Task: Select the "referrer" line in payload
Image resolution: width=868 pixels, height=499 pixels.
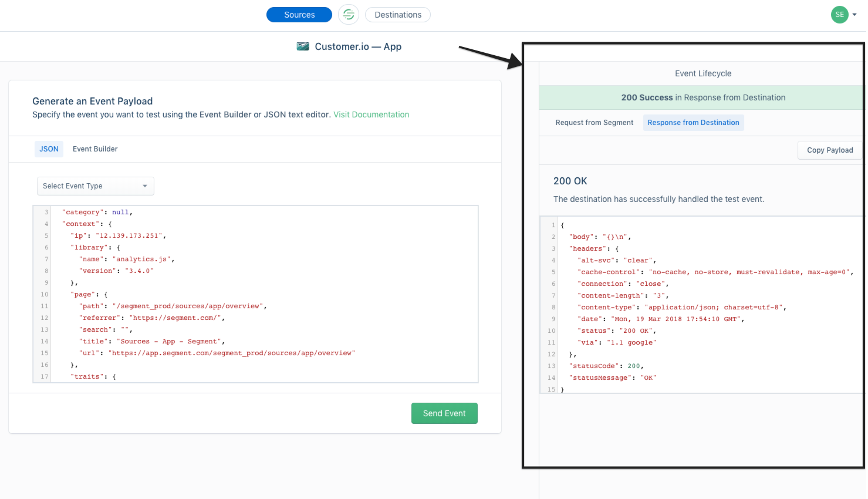Action: tap(152, 318)
